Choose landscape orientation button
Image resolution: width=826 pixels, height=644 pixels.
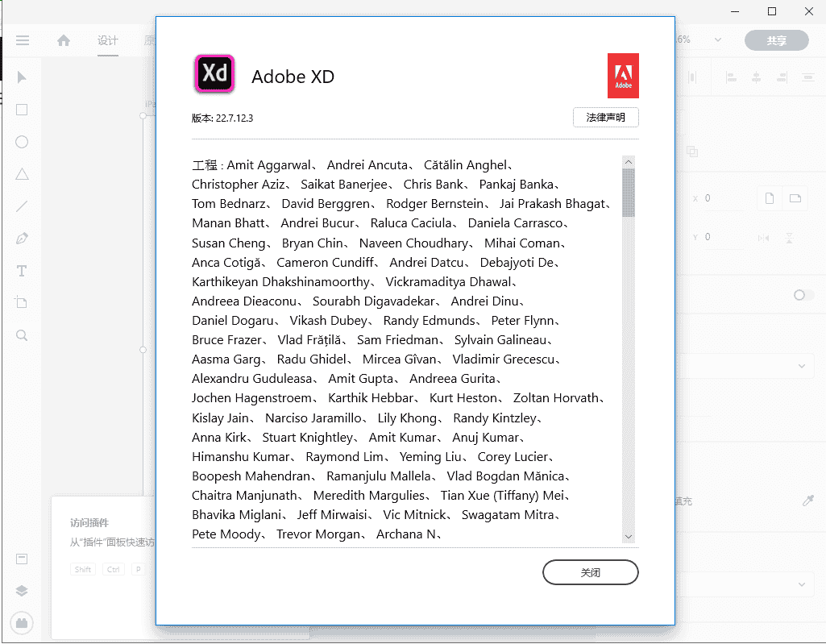[x=795, y=198]
